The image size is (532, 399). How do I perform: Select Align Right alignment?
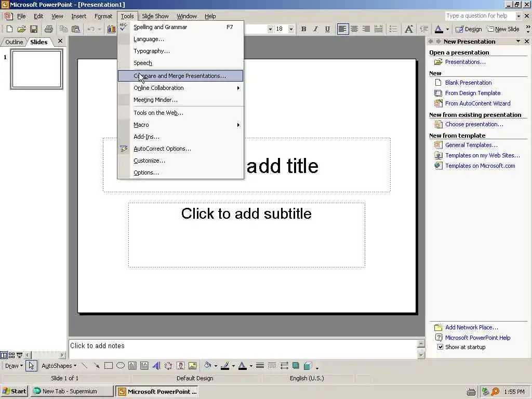(366, 29)
